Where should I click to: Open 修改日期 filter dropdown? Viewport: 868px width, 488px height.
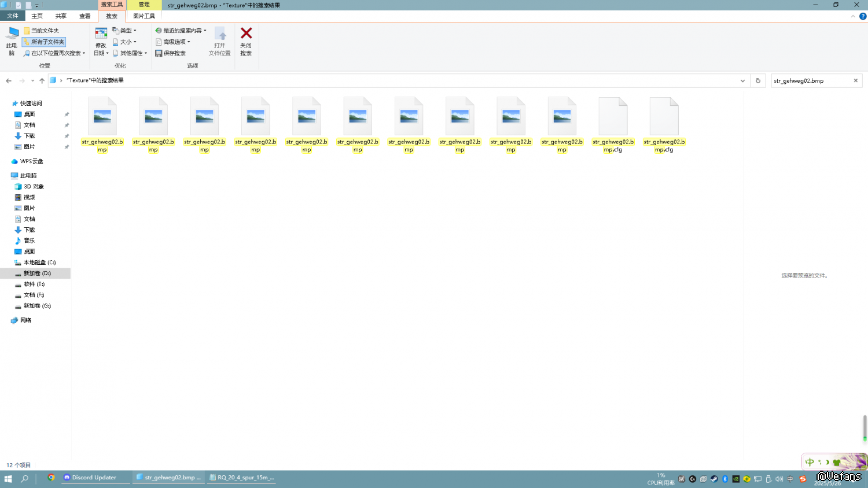(x=101, y=41)
